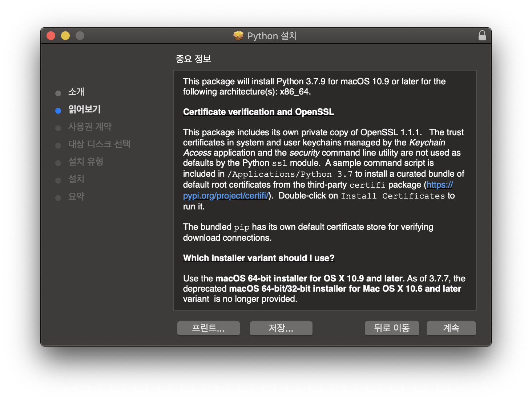Continue installation with 계속 button
The height and width of the screenshot is (400, 532).
tap(451, 328)
